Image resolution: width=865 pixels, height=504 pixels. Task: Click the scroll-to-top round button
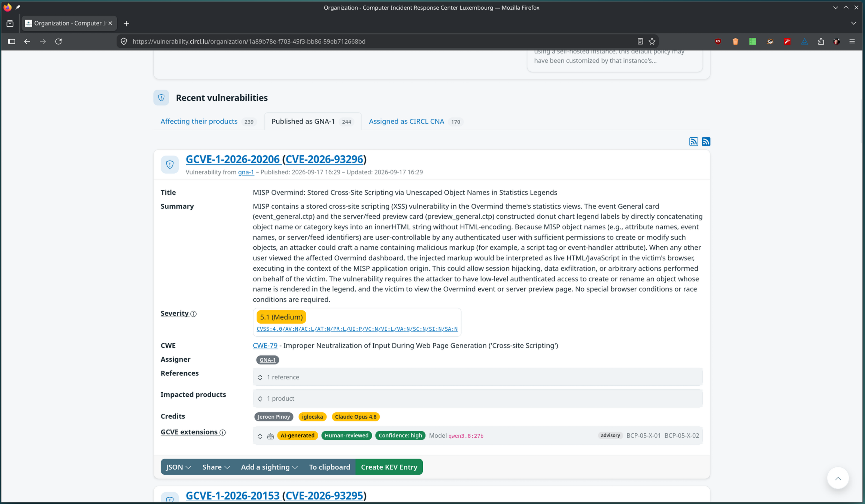point(838,478)
